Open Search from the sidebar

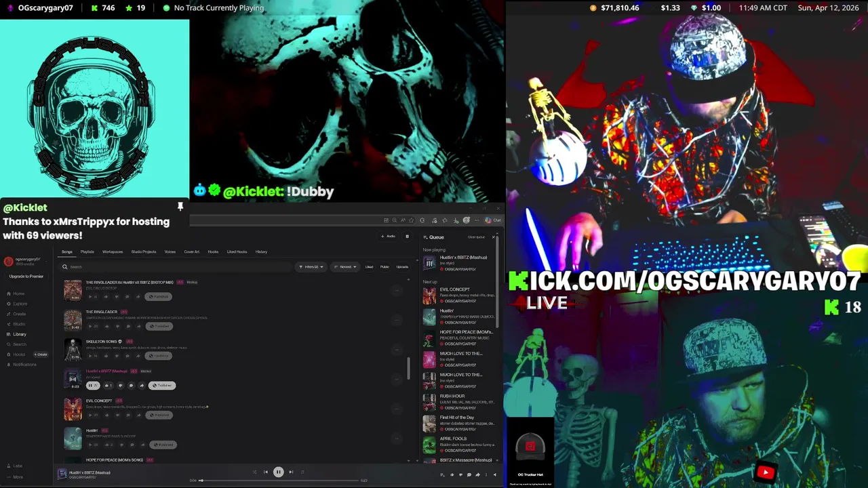17,344
